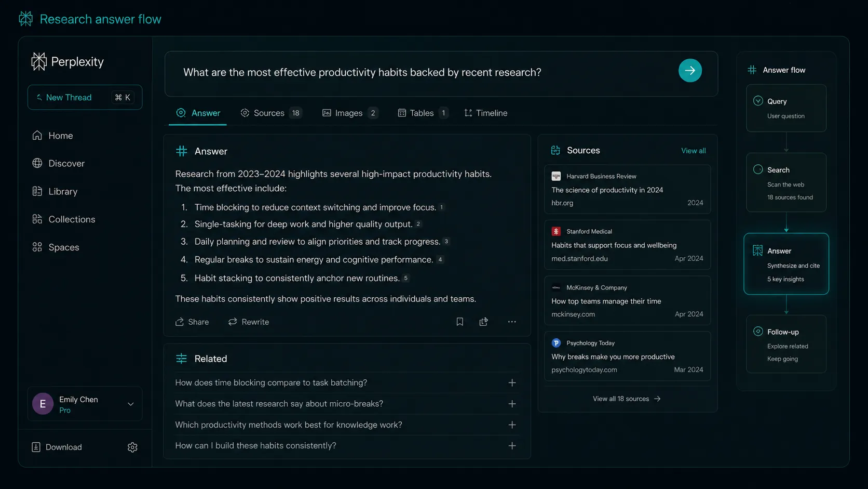Open 'How top teams manage their time'

pyautogui.click(x=606, y=301)
